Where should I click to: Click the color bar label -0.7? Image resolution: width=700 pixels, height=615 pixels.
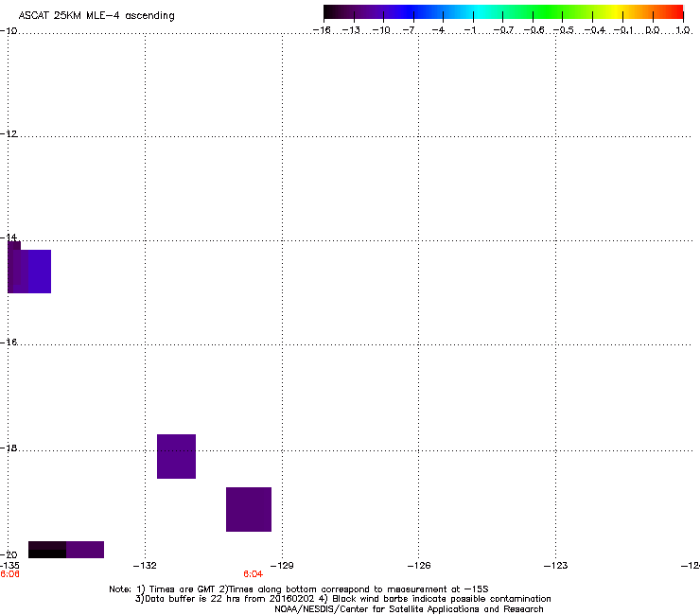click(503, 30)
